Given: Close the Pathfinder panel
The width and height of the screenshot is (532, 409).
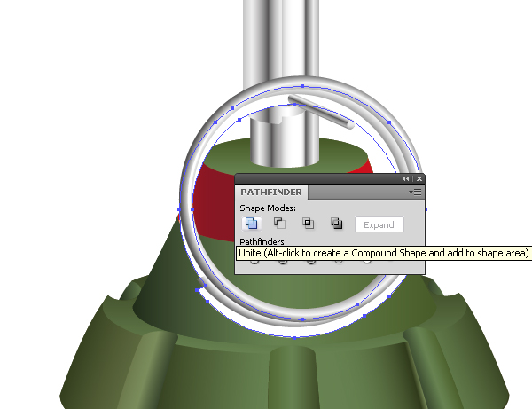Looking at the screenshot, I should (419, 179).
